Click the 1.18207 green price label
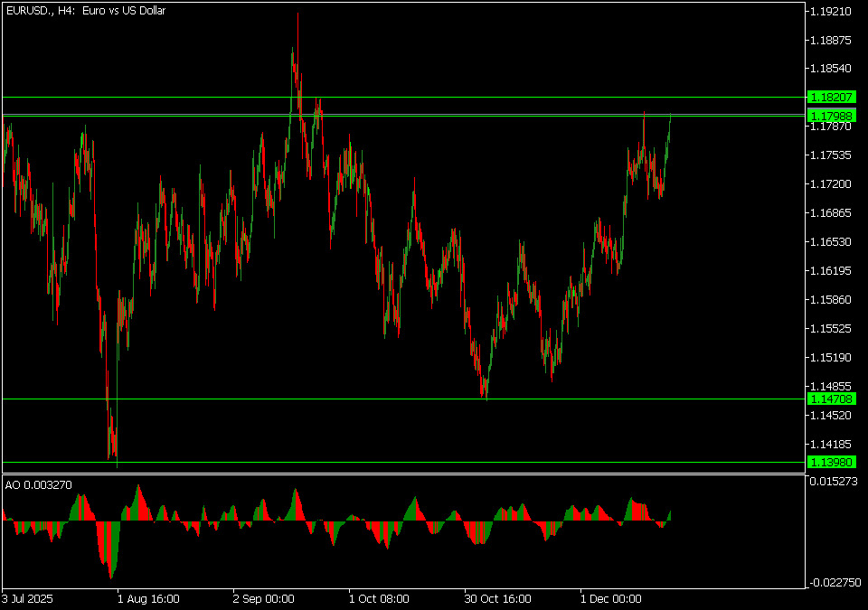Image resolution: width=868 pixels, height=610 pixels. click(830, 97)
